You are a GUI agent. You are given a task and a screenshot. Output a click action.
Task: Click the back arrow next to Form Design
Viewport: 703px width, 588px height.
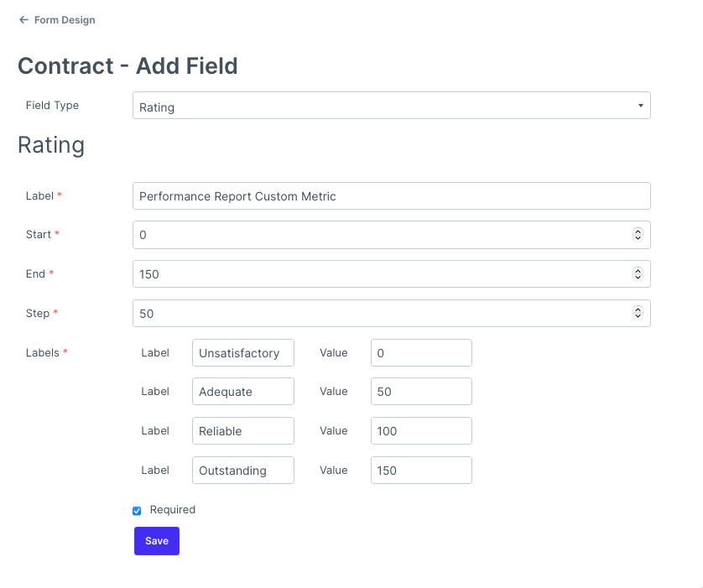click(x=23, y=20)
